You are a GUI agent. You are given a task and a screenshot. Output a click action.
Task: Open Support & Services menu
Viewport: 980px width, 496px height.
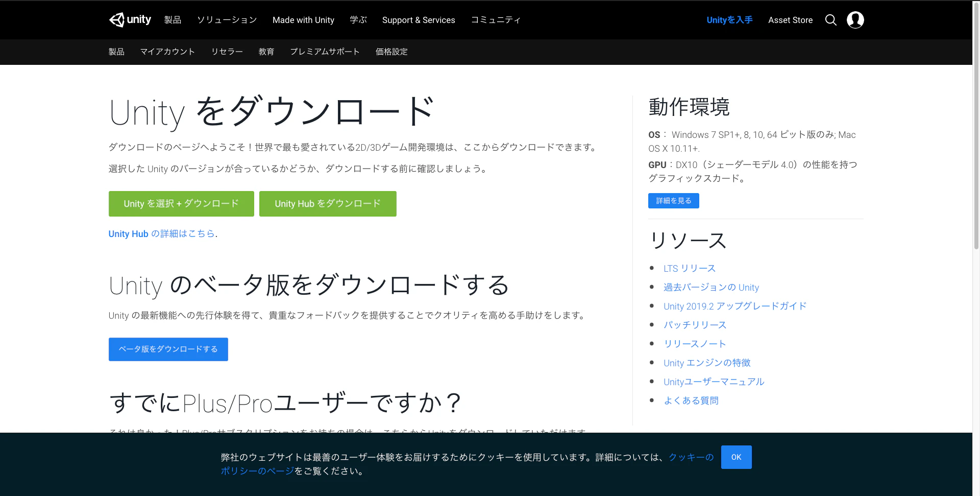419,20
